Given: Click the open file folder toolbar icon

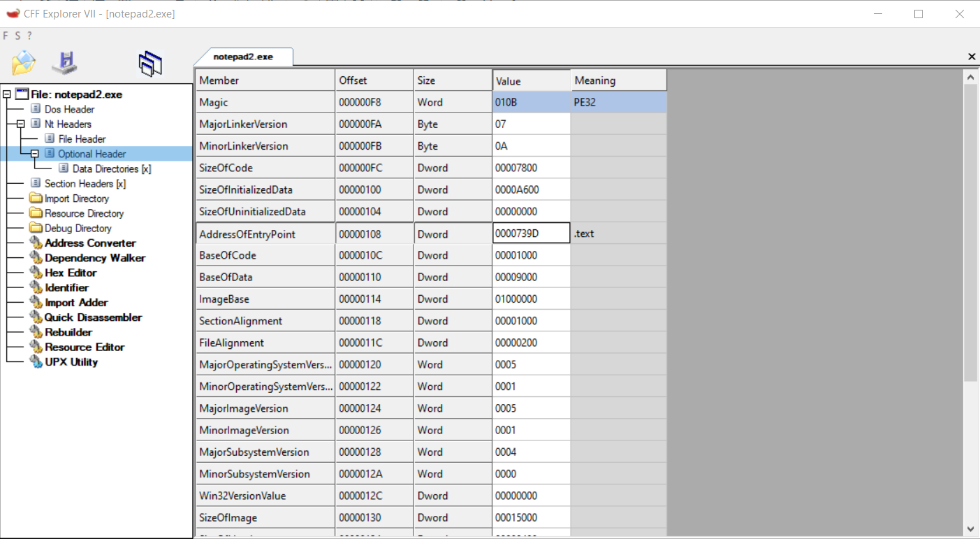Looking at the screenshot, I should [x=23, y=64].
